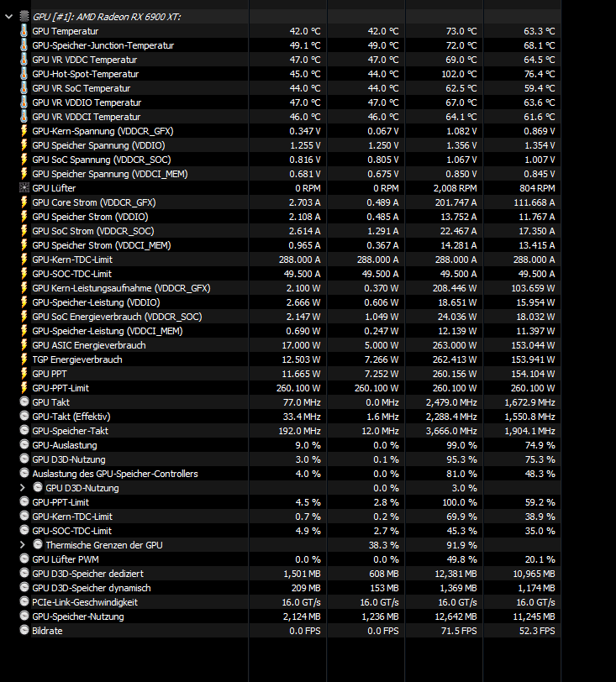Screen dimensions: 616x682
Task: Click the gauge icon for GPU-Auslastung
Action: pyautogui.click(x=24, y=445)
